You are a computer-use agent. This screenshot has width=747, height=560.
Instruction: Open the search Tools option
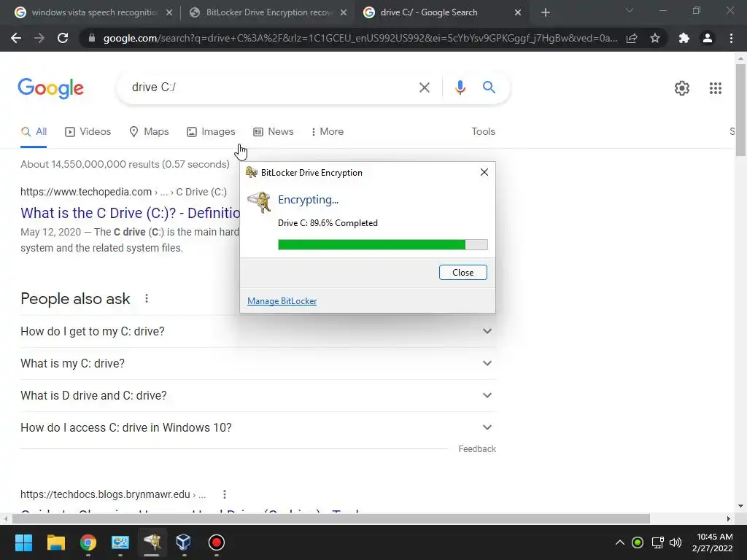(483, 131)
